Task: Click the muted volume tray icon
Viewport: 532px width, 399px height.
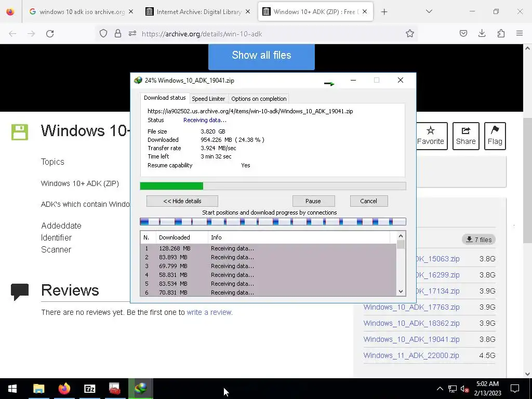Action: (465, 389)
